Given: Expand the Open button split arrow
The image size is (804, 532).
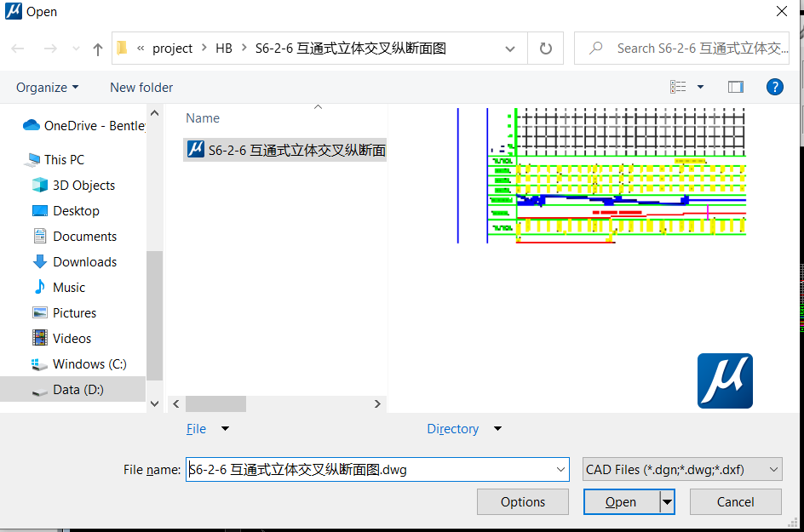Looking at the screenshot, I should click(x=667, y=502).
